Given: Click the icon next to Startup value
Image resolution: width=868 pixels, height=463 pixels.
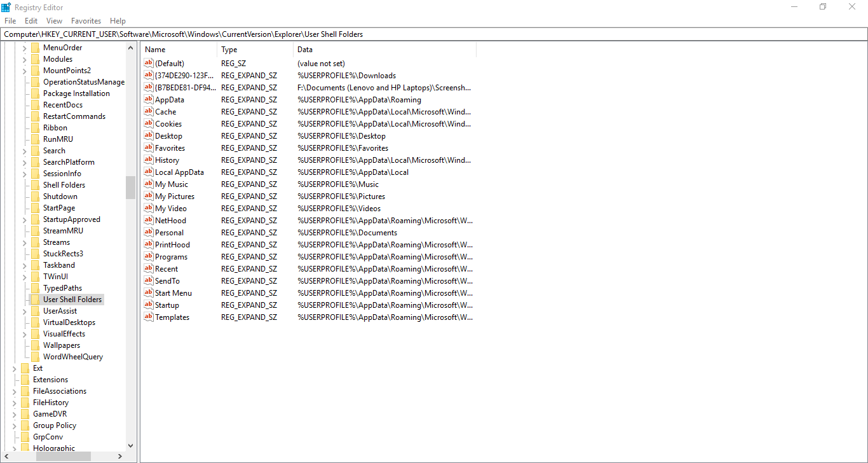Looking at the screenshot, I should [149, 305].
